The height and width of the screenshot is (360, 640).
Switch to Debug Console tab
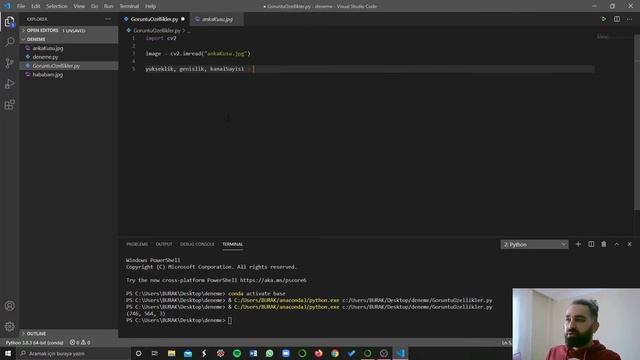(x=197, y=244)
